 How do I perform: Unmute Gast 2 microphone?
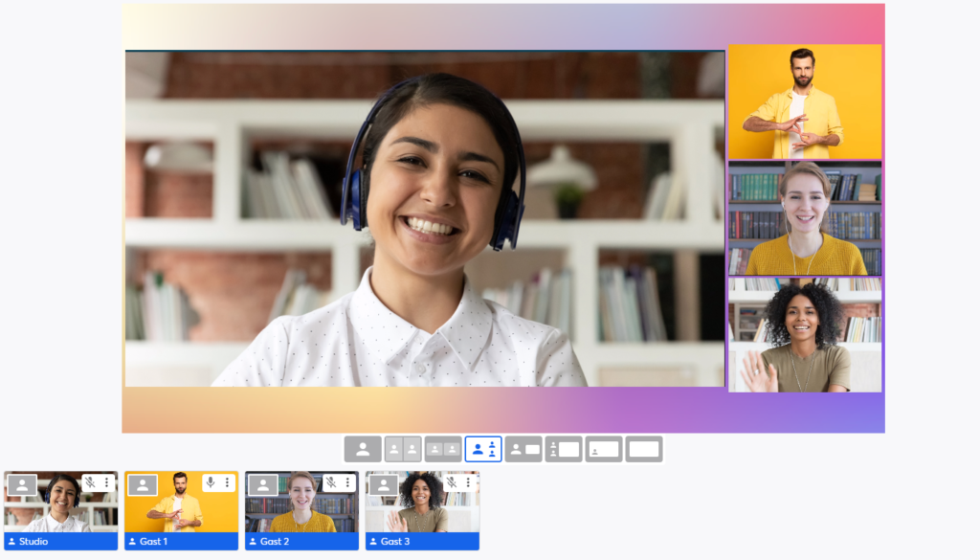pos(331,483)
